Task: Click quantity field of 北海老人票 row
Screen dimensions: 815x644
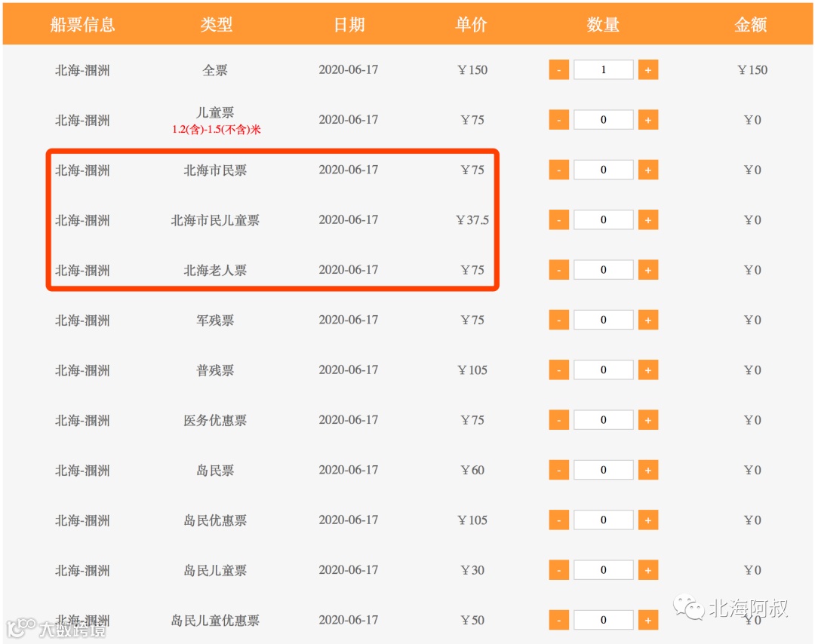Action: point(604,270)
